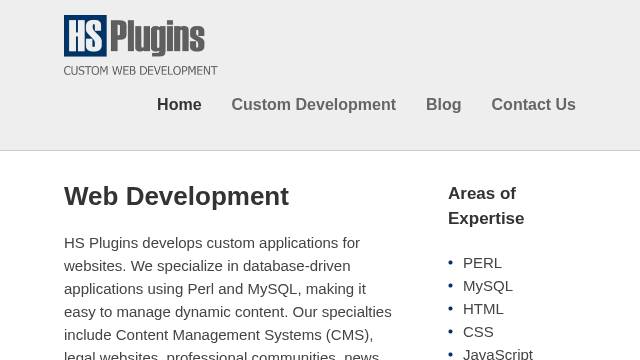Go to the Blog page
The width and height of the screenshot is (640, 360).
pyautogui.click(x=443, y=104)
